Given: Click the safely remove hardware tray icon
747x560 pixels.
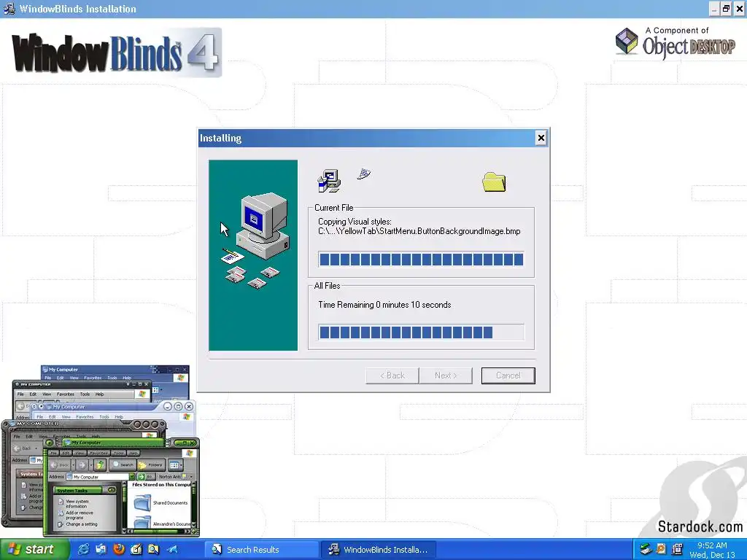Looking at the screenshot, I should point(646,549).
